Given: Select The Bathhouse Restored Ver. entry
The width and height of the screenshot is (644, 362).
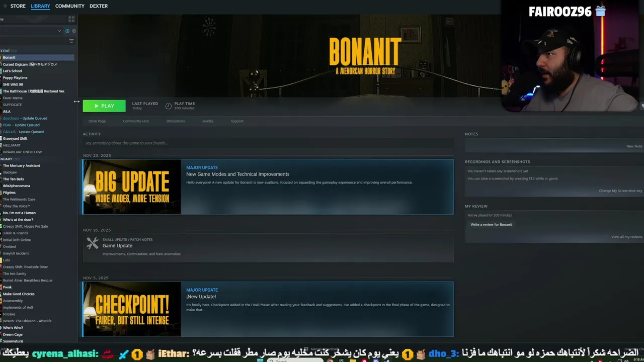Looking at the screenshot, I should (x=34, y=92).
